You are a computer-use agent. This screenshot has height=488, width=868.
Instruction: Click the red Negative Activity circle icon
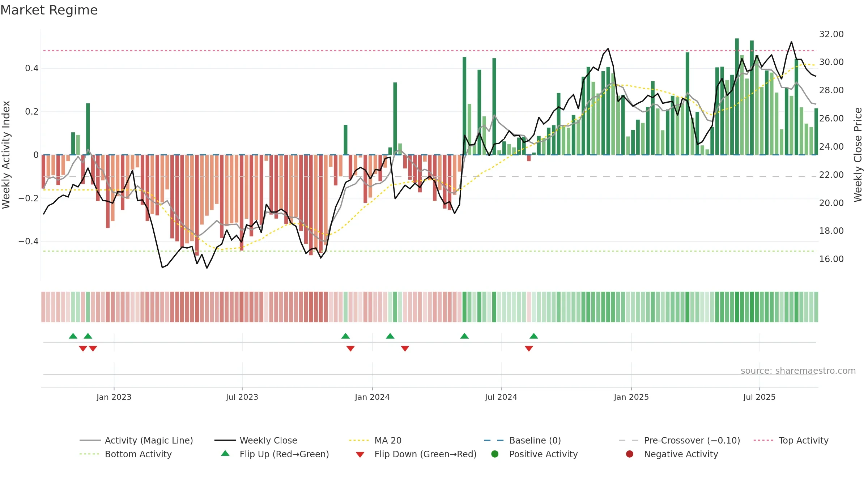coord(630,454)
